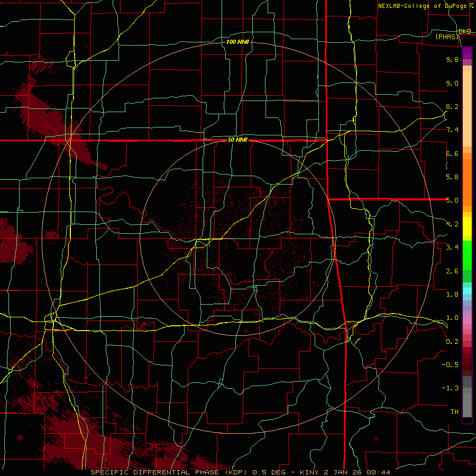476x476 pixels.
Task: Click the 5.0 color scale value
Action: tap(452, 200)
